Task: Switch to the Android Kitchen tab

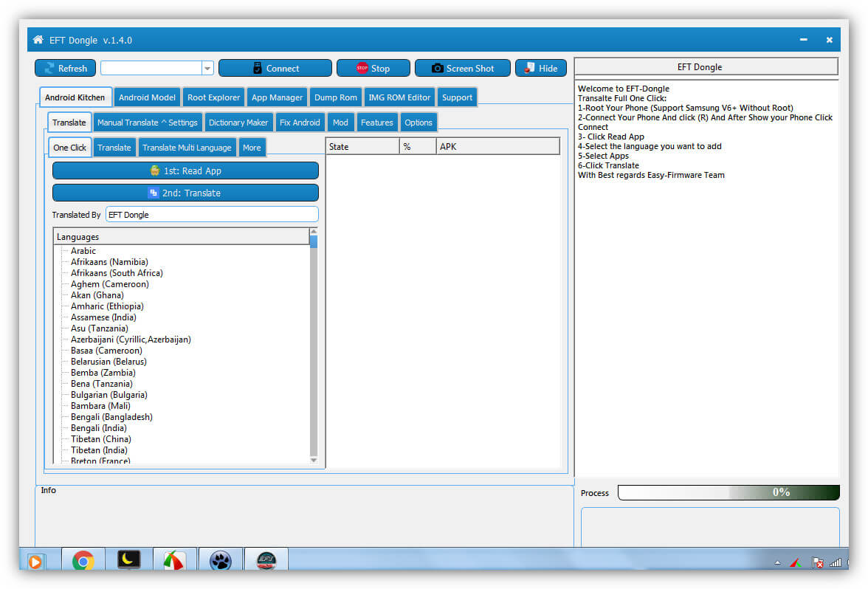Action: coord(75,97)
